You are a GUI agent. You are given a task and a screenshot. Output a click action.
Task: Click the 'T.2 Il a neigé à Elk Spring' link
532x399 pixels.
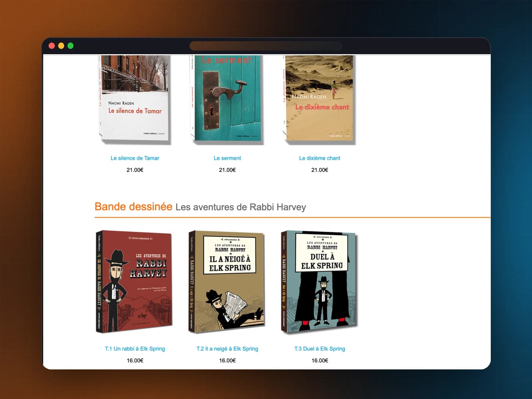(x=227, y=349)
